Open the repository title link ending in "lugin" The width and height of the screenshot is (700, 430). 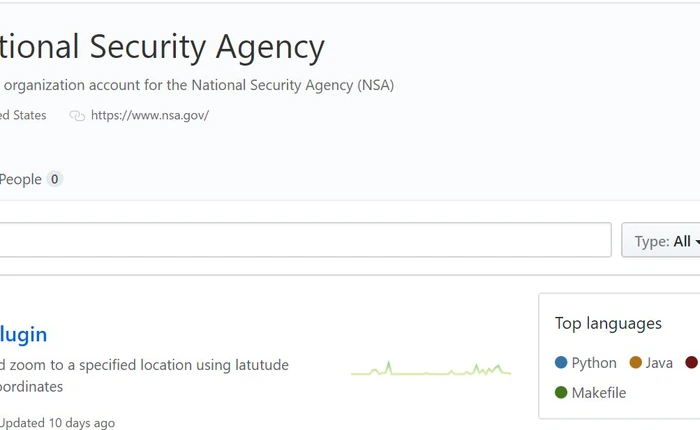click(23, 334)
